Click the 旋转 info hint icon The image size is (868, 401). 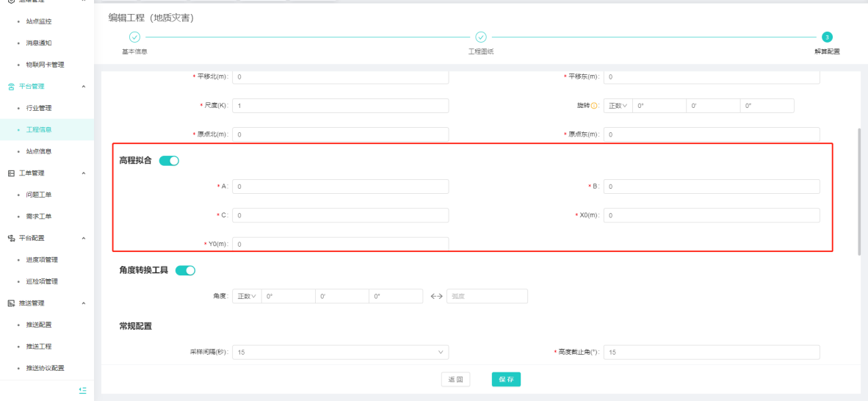coord(593,106)
